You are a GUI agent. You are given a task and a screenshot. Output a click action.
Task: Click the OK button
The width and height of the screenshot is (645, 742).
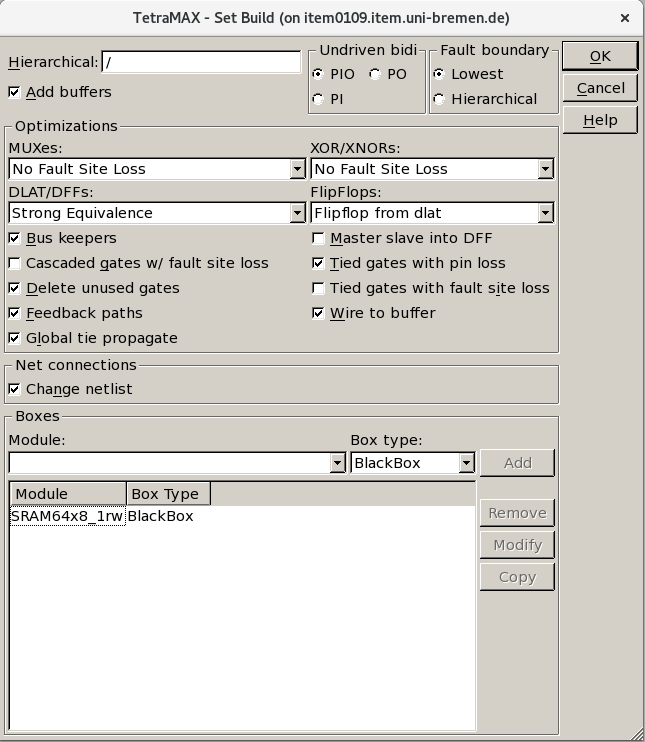[600, 56]
